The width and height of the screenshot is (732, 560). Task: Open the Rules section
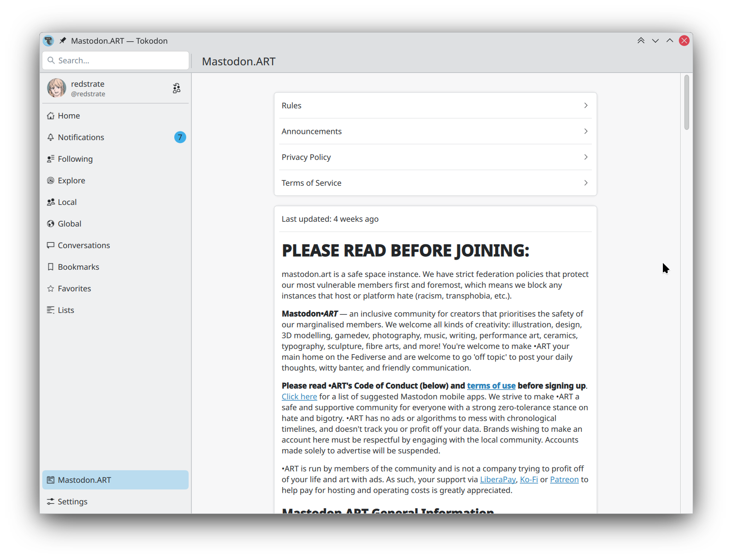point(435,106)
